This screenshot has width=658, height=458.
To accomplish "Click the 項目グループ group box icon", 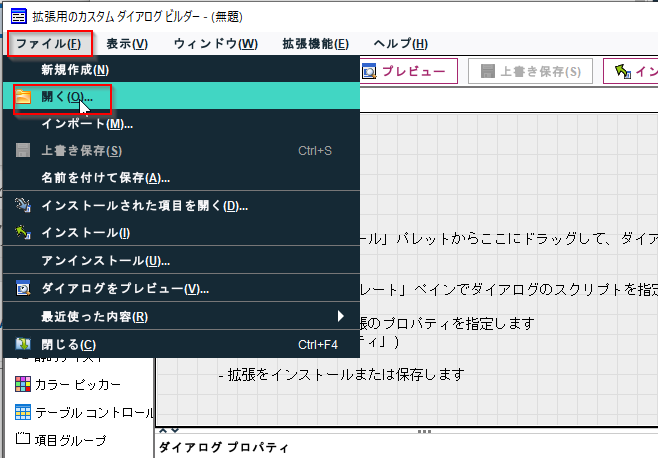I will (23, 438).
